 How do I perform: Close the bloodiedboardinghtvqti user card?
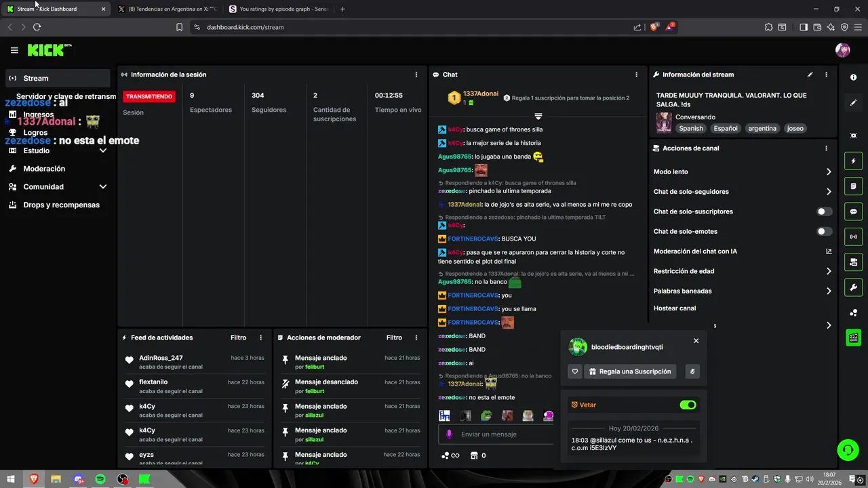pyautogui.click(x=696, y=341)
